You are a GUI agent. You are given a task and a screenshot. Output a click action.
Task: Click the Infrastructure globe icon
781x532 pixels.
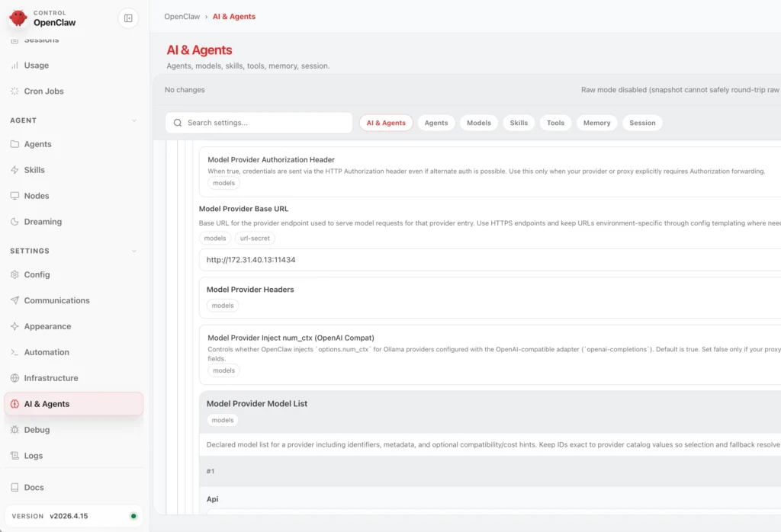(15, 378)
